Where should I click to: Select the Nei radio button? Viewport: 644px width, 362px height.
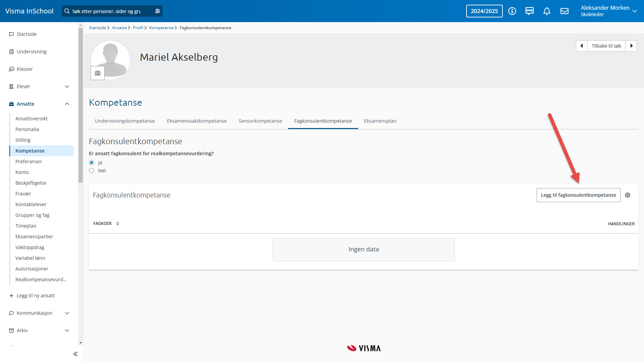[92, 171]
